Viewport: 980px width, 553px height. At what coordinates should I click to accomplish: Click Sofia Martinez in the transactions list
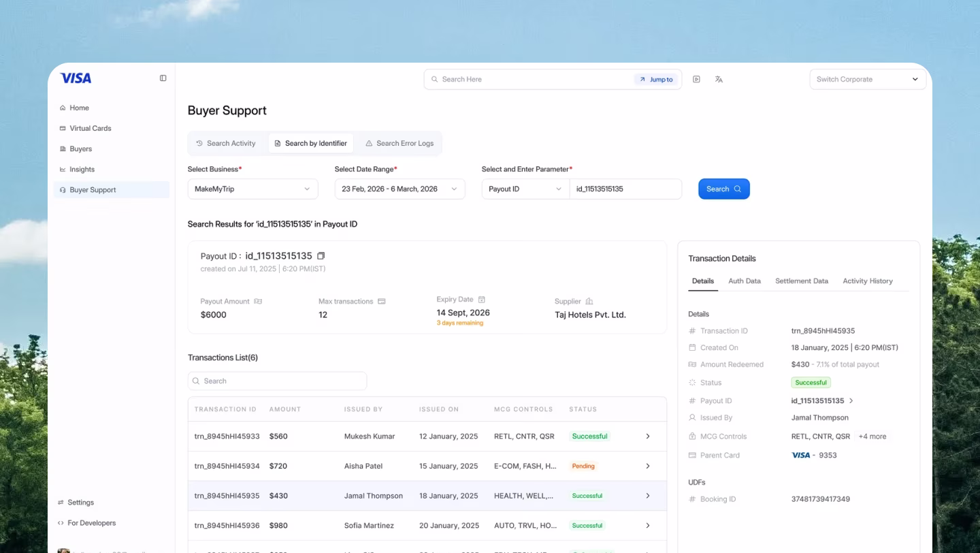coord(369,526)
